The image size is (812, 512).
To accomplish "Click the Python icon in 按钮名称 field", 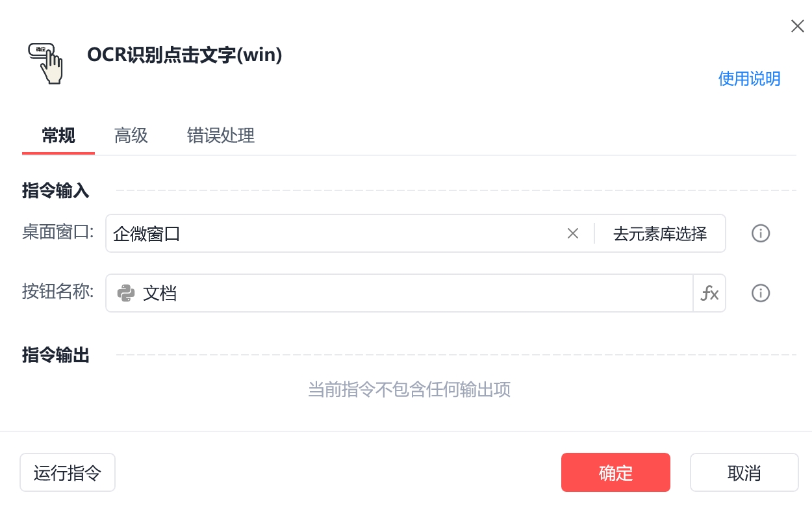I will pyautogui.click(x=126, y=293).
